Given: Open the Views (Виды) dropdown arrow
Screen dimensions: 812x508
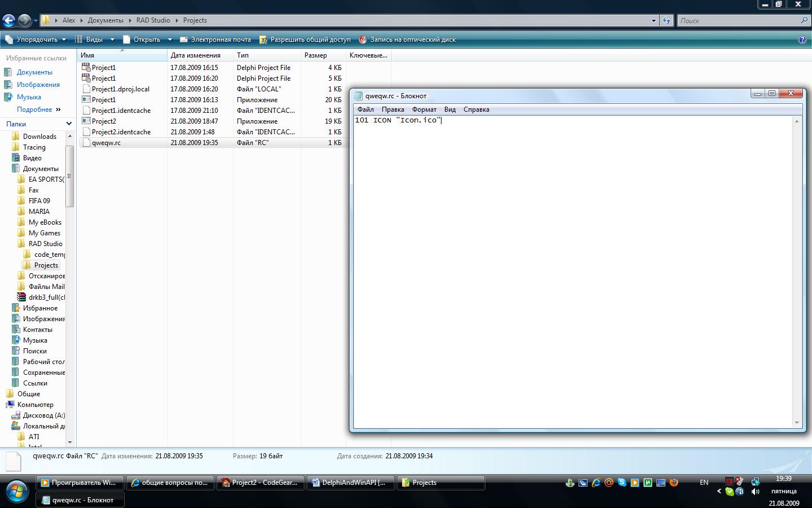Looking at the screenshot, I should [112, 40].
